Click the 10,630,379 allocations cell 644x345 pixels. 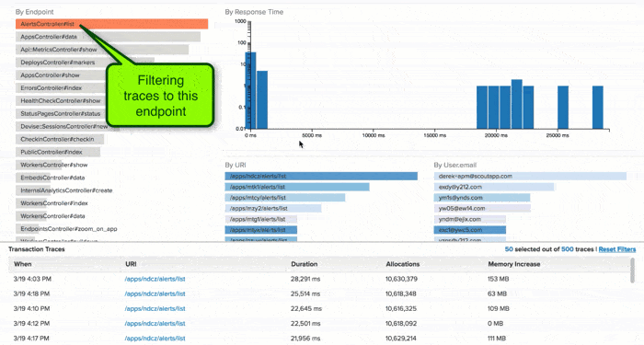pos(401,279)
